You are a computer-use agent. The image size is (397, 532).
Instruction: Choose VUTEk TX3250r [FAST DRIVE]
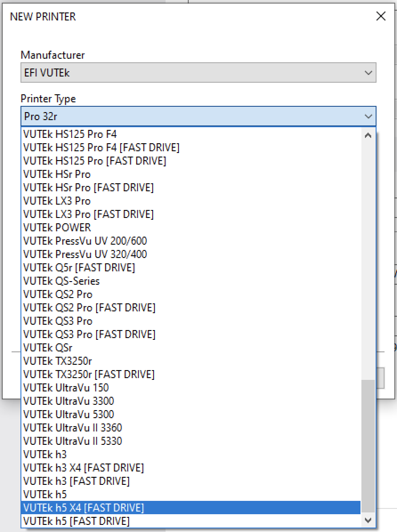191,374
